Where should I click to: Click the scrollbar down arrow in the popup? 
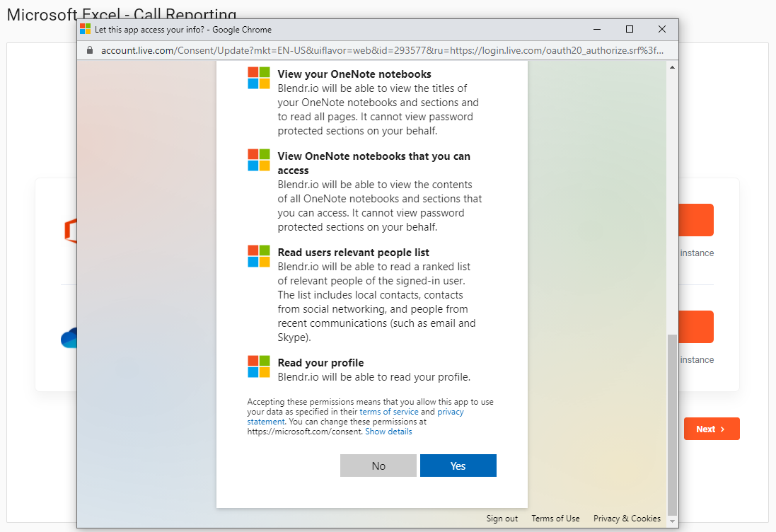pyautogui.click(x=672, y=521)
